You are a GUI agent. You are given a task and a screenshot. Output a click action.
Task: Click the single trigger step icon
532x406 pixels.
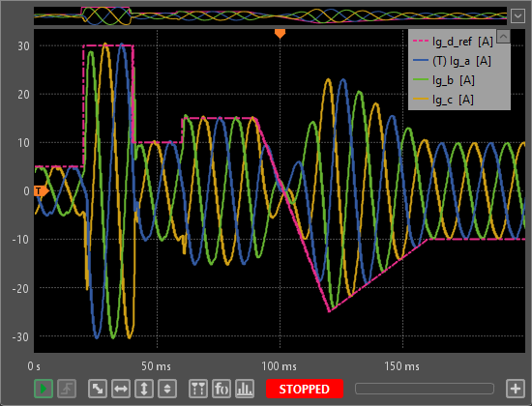pyautogui.click(x=67, y=389)
